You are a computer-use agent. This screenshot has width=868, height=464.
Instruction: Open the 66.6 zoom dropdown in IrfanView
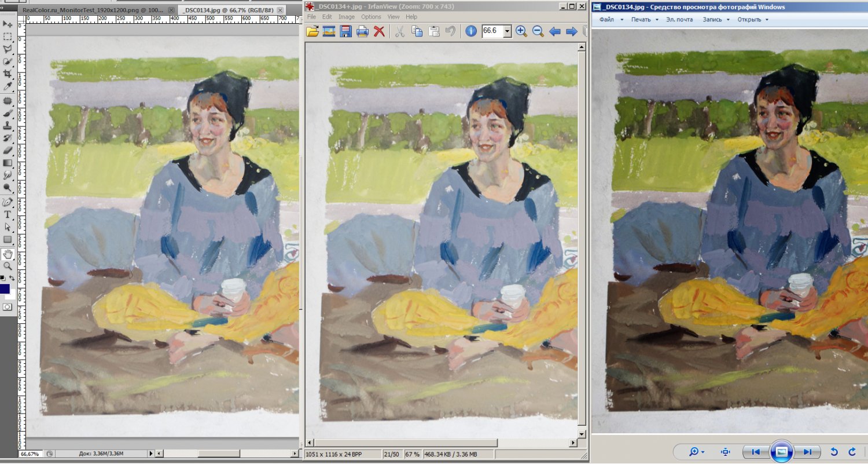coord(507,31)
